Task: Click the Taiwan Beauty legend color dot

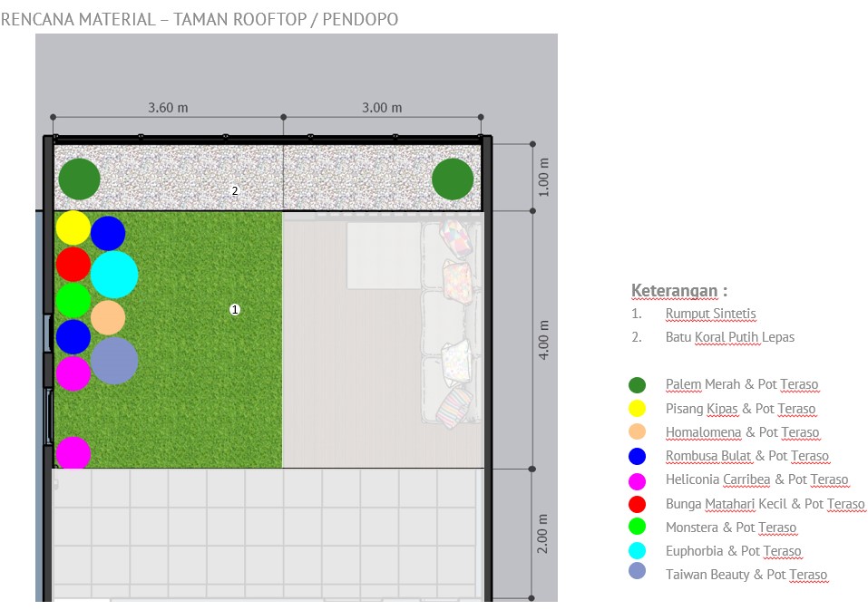Action: (638, 573)
